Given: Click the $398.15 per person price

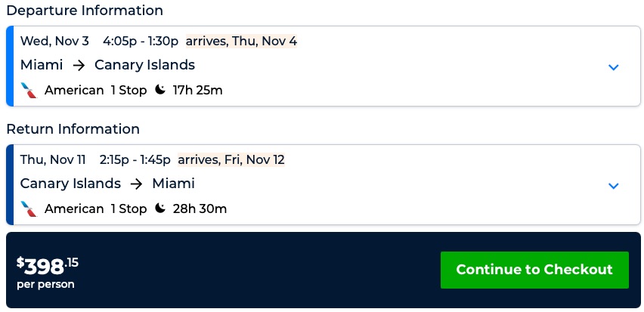Looking at the screenshot, I should point(48,270).
